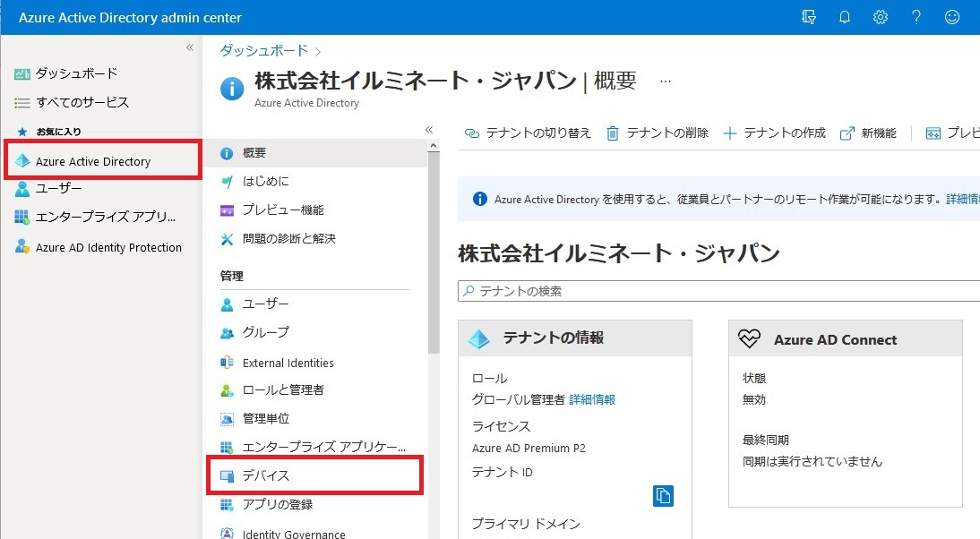Click the preview toolbar item at the right edge
This screenshot has width=980, height=539.
tap(952, 133)
